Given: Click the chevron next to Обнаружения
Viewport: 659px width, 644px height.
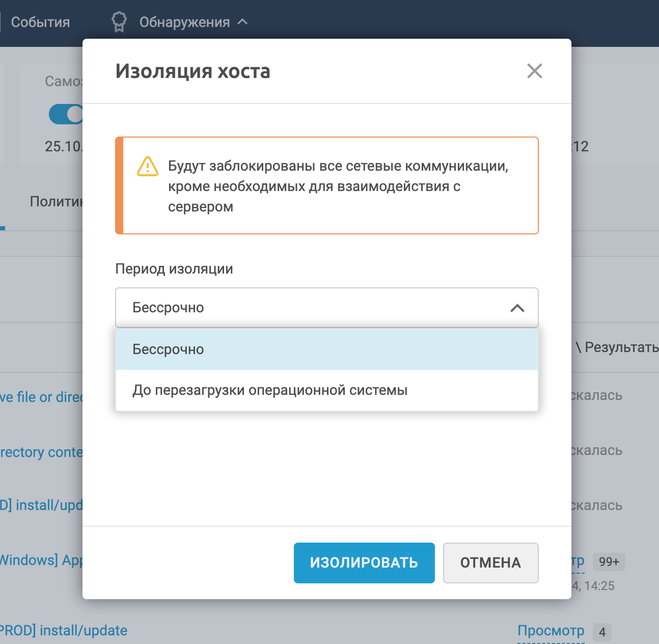Looking at the screenshot, I should pyautogui.click(x=243, y=22).
